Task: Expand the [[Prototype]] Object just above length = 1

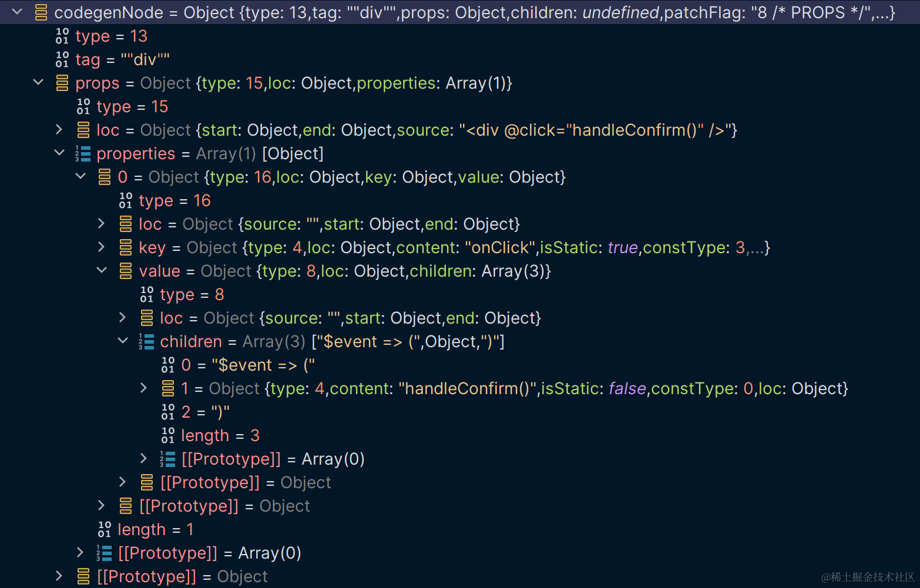Action: pos(101,505)
